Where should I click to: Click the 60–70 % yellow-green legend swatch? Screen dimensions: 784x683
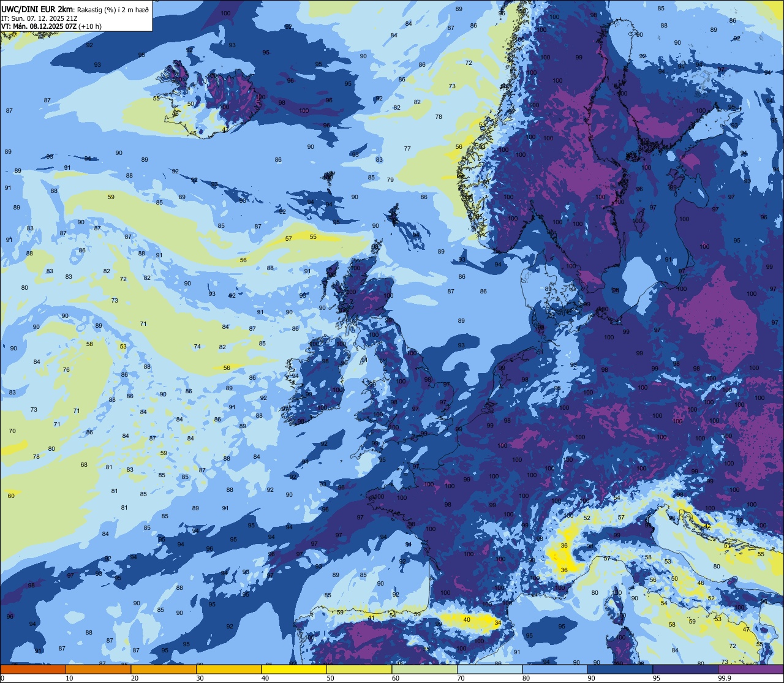(424, 669)
